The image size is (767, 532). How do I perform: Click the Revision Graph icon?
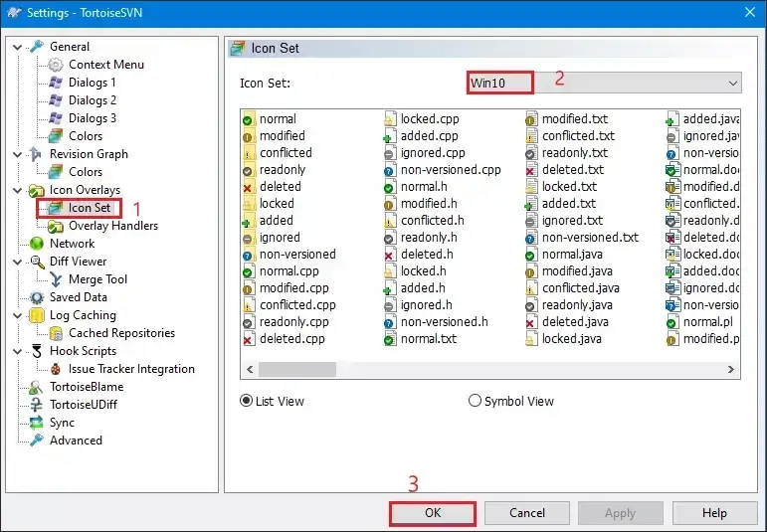click(36, 154)
